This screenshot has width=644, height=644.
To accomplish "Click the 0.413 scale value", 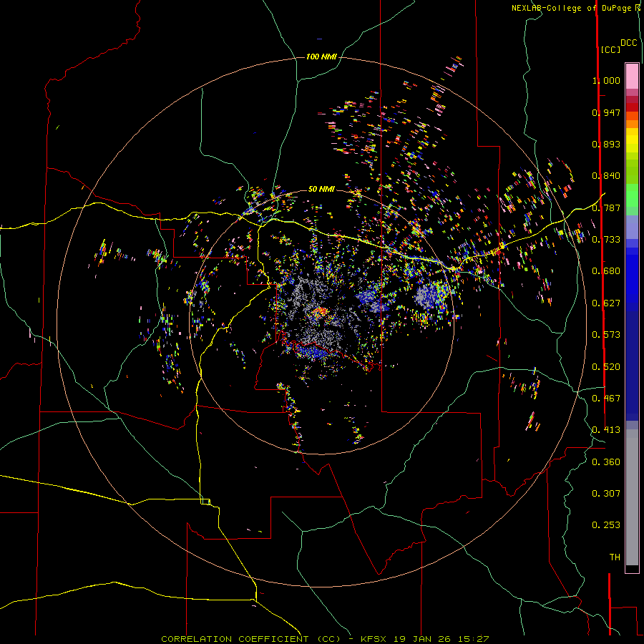I will click(606, 430).
